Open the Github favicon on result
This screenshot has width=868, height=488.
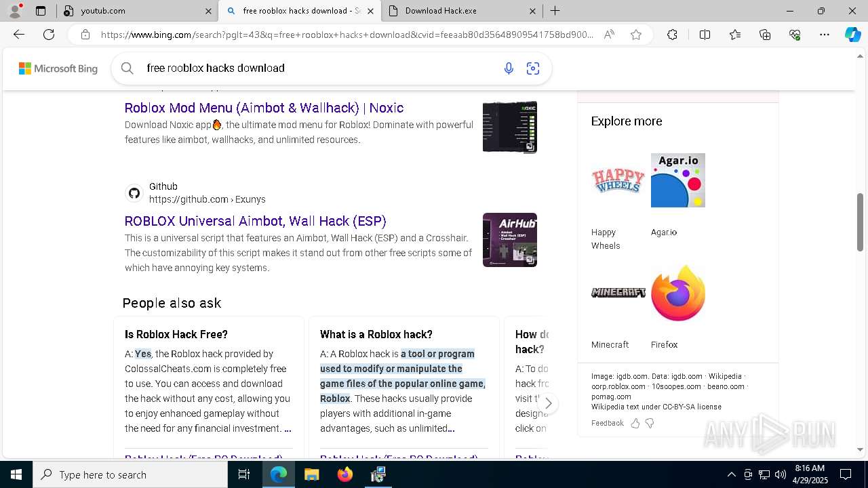tap(134, 193)
